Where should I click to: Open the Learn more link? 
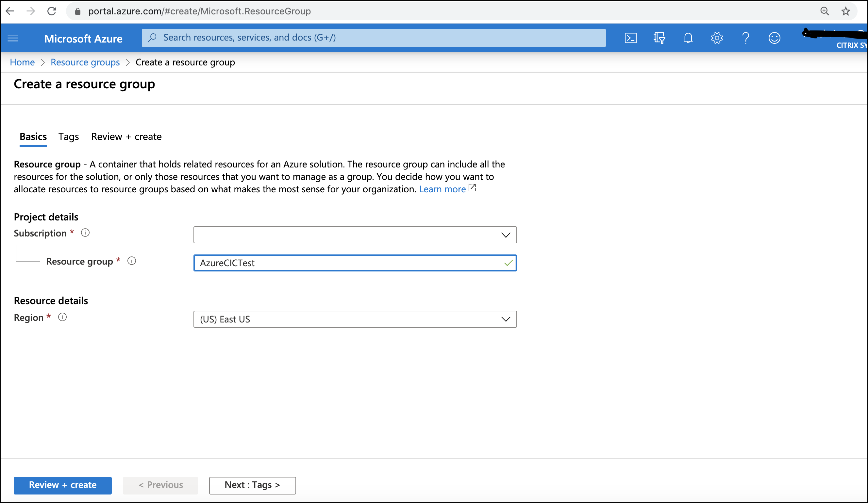point(442,189)
